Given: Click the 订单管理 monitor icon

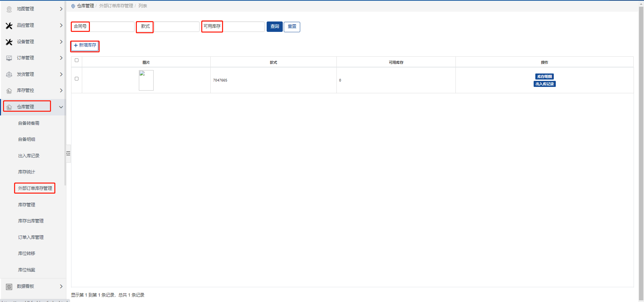Looking at the screenshot, I should click(x=9, y=58).
